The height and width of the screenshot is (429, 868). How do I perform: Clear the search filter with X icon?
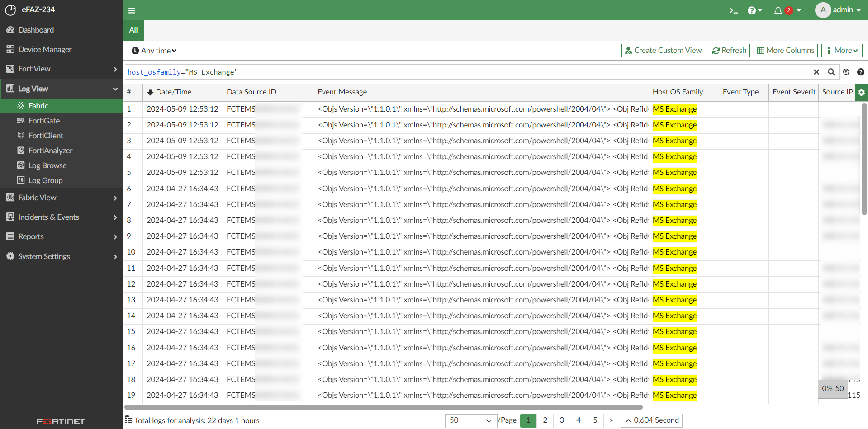pyautogui.click(x=816, y=72)
